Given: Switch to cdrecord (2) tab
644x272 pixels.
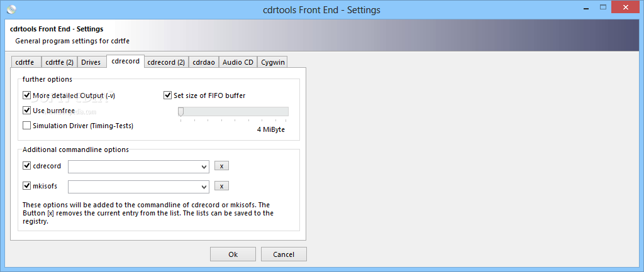Looking at the screenshot, I should point(166,62).
